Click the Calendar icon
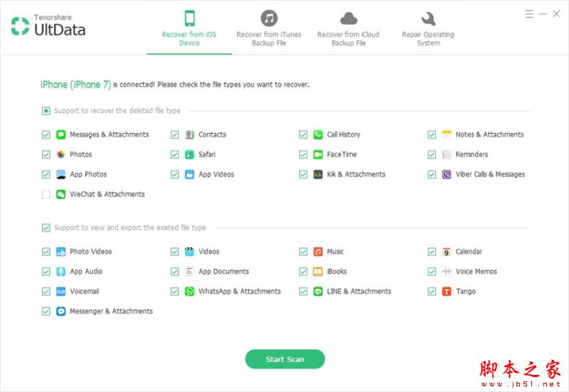The height and width of the screenshot is (392, 569). point(447,252)
